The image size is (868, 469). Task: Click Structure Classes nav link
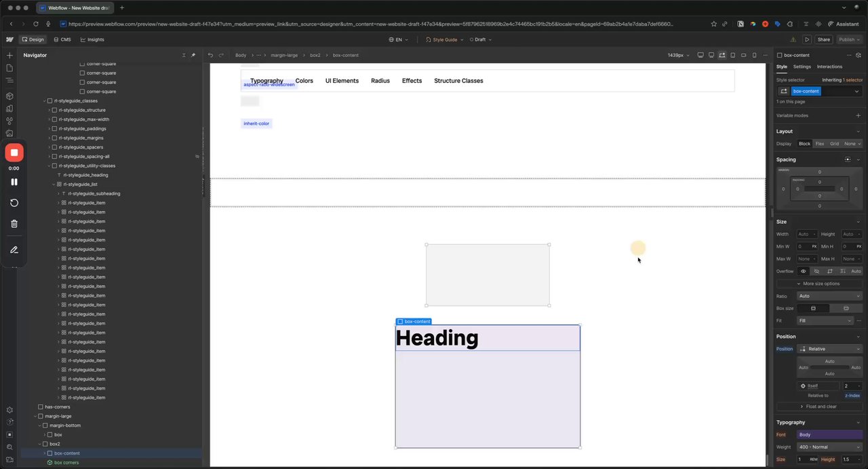[458, 81]
